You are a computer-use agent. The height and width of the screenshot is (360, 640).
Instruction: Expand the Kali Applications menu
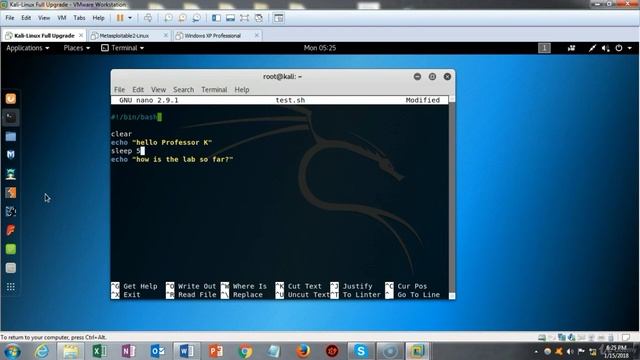[28, 48]
